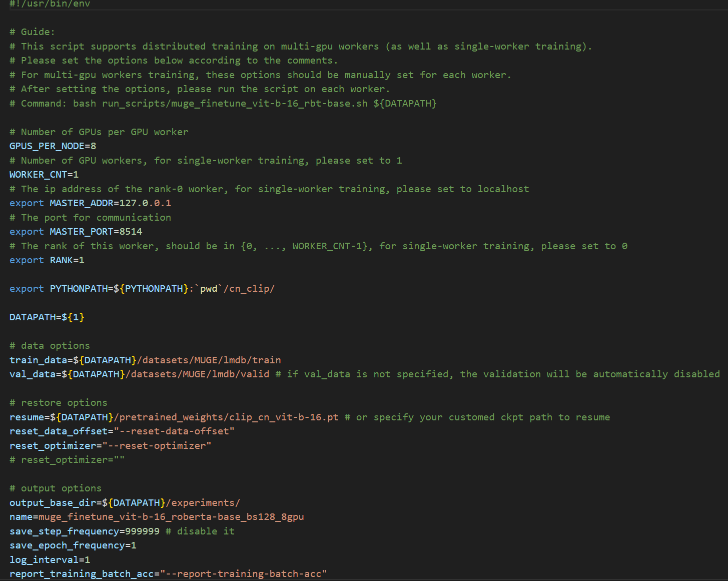Click the MASTER_ADDR export statement
The width and height of the screenshot is (728, 581).
[x=90, y=203]
